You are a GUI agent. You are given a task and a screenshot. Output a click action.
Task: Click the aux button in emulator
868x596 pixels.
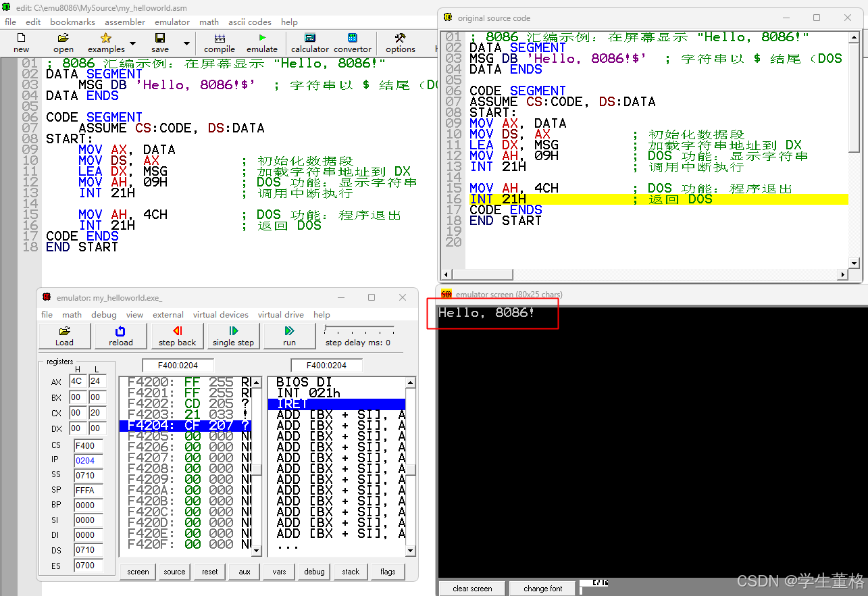point(245,572)
